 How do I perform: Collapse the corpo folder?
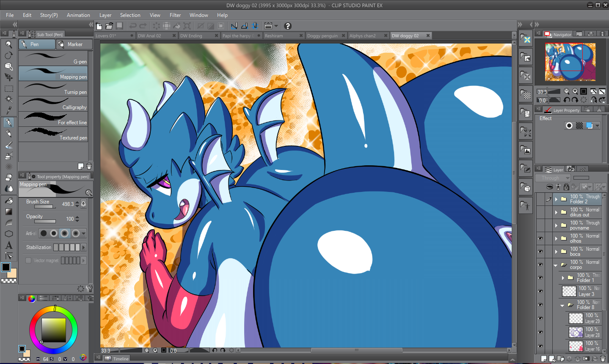556,265
